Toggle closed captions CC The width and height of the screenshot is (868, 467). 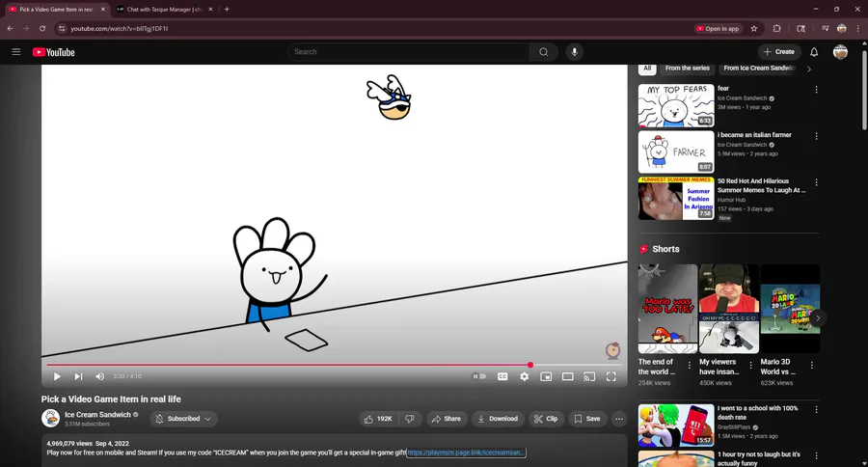502,376
